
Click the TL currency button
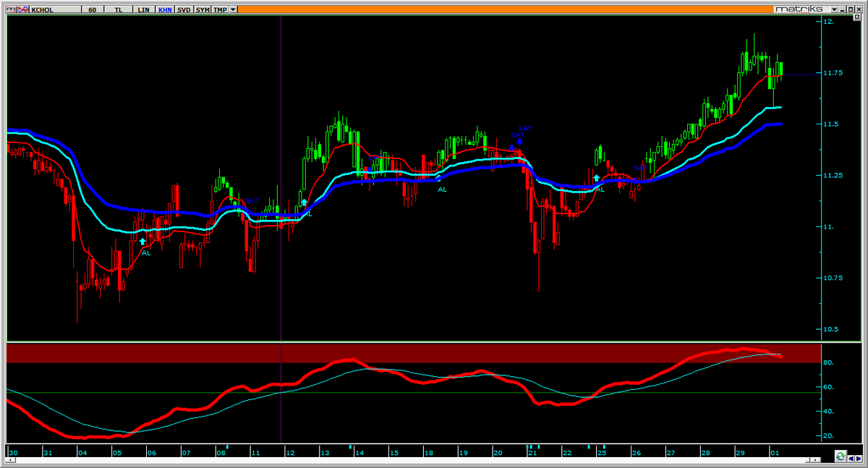tap(119, 10)
